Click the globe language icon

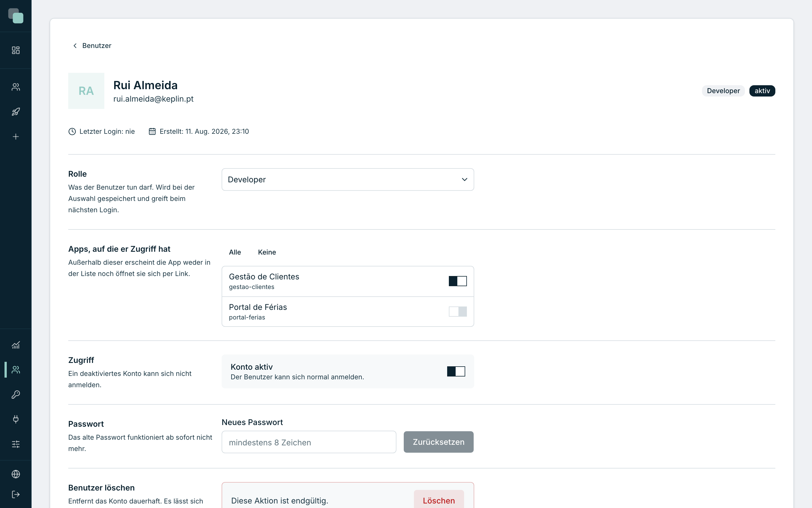tap(16, 474)
